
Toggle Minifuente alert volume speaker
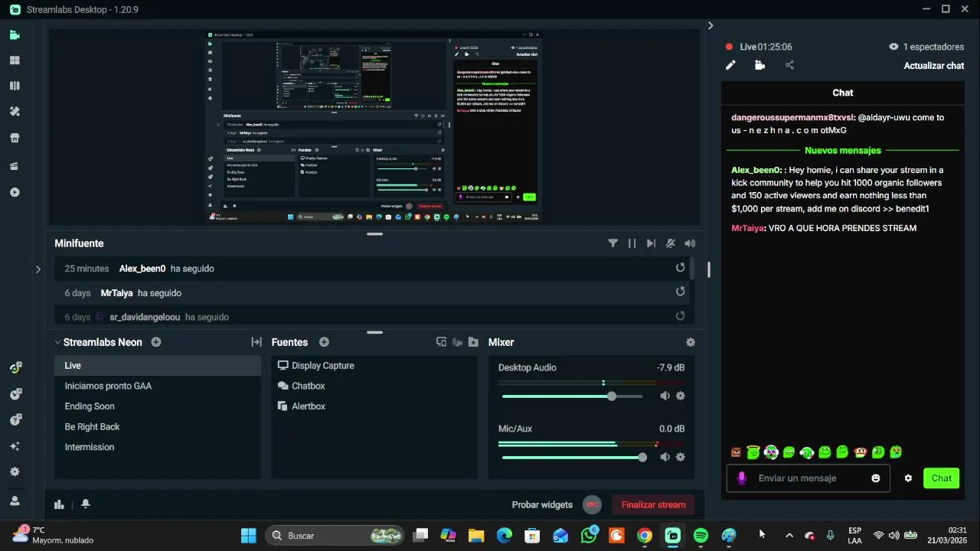[690, 243]
